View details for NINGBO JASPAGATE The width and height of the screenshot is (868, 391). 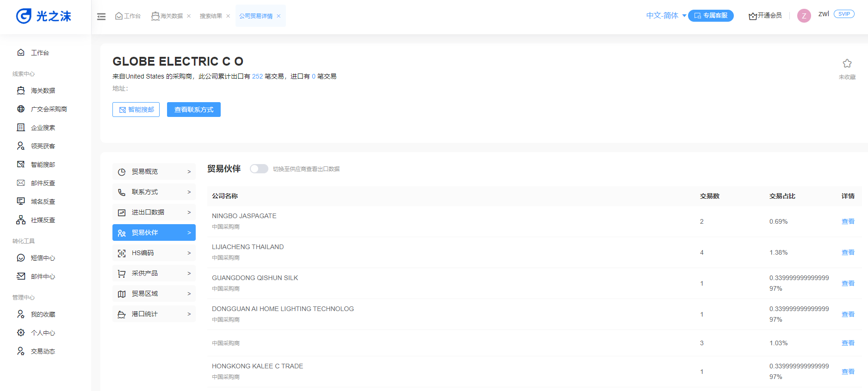pos(848,221)
